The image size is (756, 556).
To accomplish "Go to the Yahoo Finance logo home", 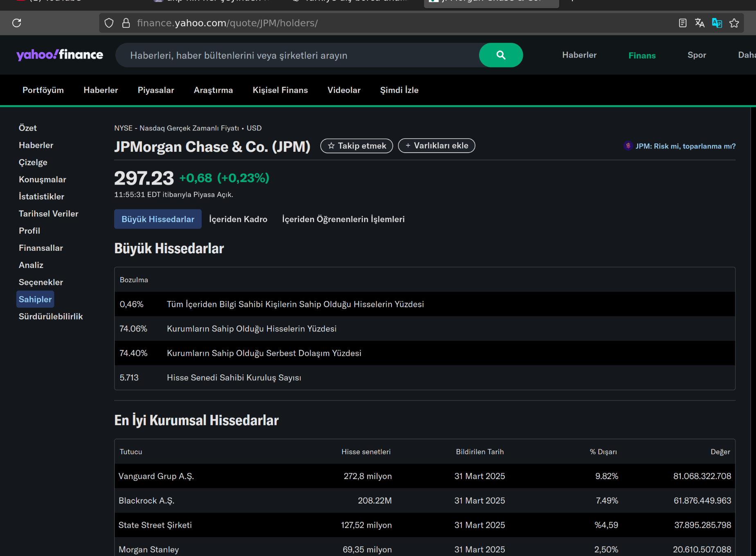I will pyautogui.click(x=60, y=55).
